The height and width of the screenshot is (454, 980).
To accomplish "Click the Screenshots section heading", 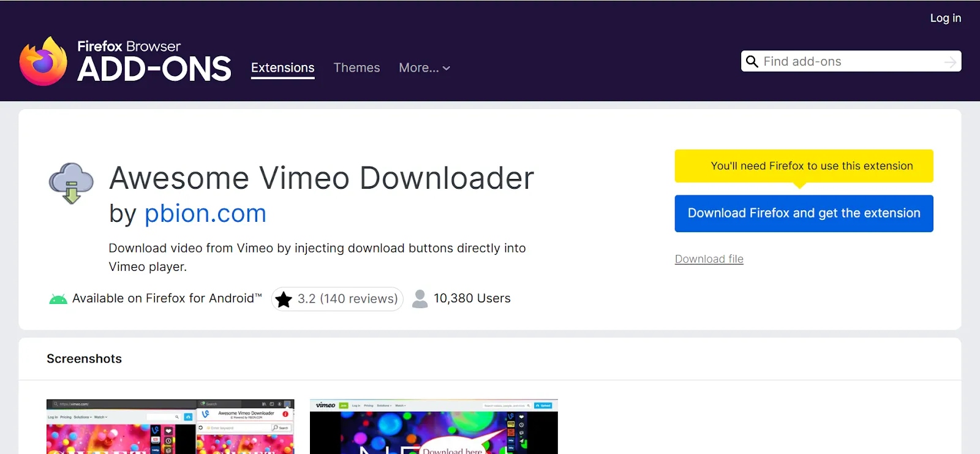I will (85, 359).
